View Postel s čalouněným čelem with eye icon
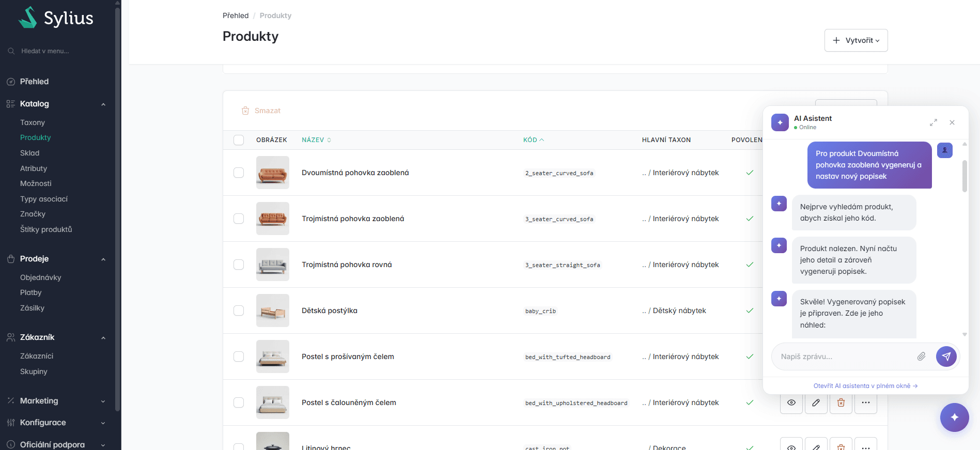980x450 pixels. (791, 402)
